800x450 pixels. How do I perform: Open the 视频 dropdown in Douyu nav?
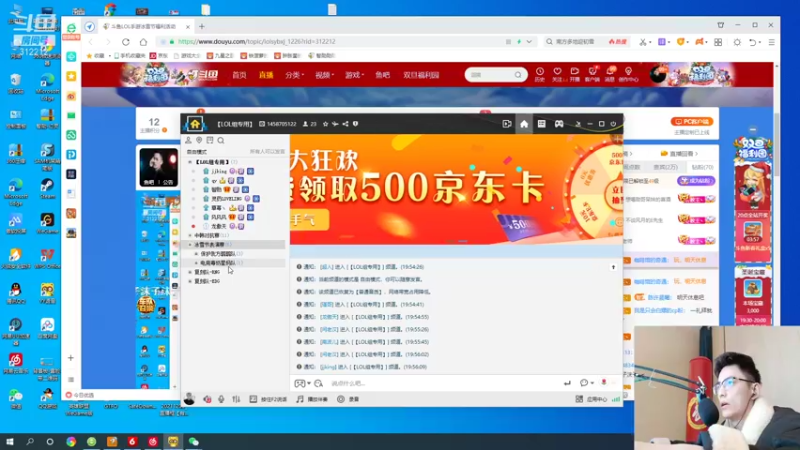324,75
